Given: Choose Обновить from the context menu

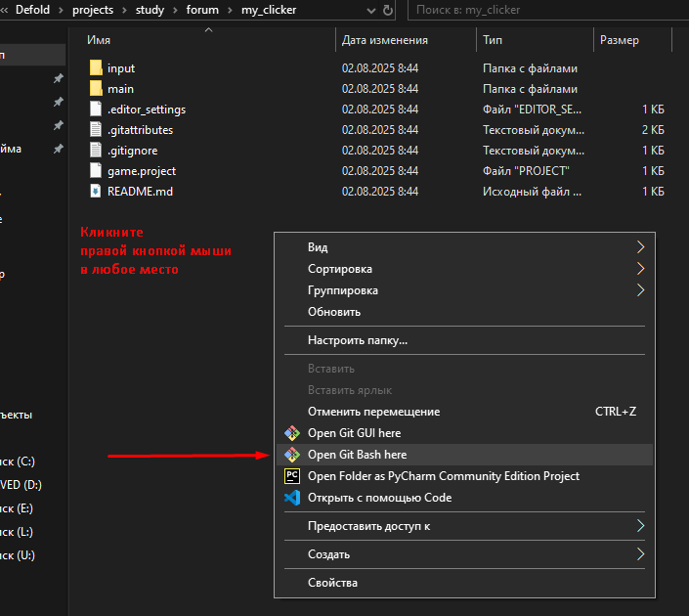Looking at the screenshot, I should tap(334, 312).
